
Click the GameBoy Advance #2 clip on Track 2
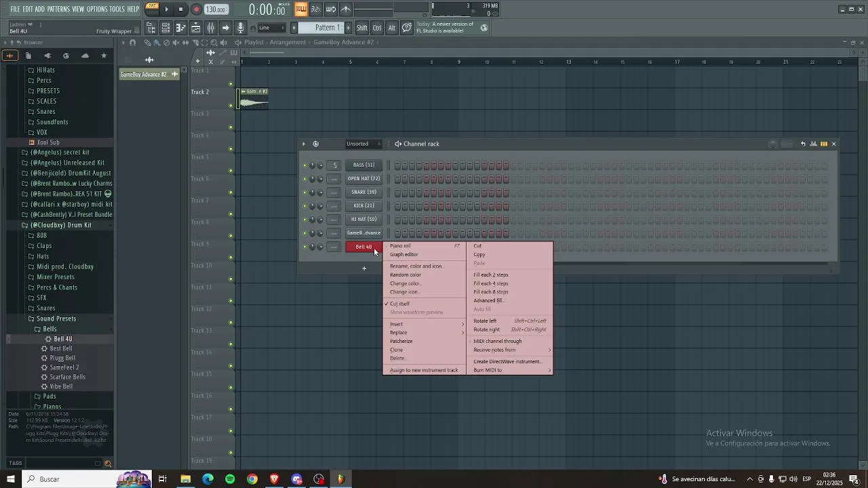coord(254,99)
